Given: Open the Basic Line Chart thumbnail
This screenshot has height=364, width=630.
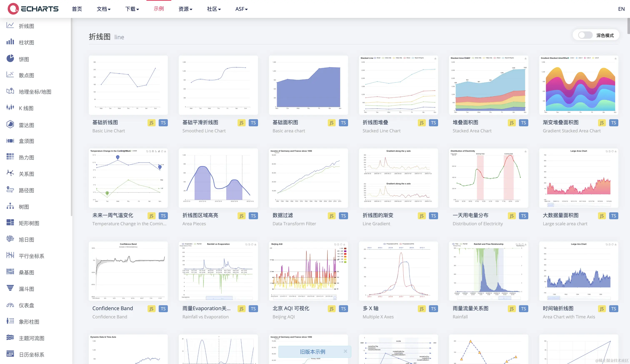Looking at the screenshot, I should pyautogui.click(x=128, y=85).
